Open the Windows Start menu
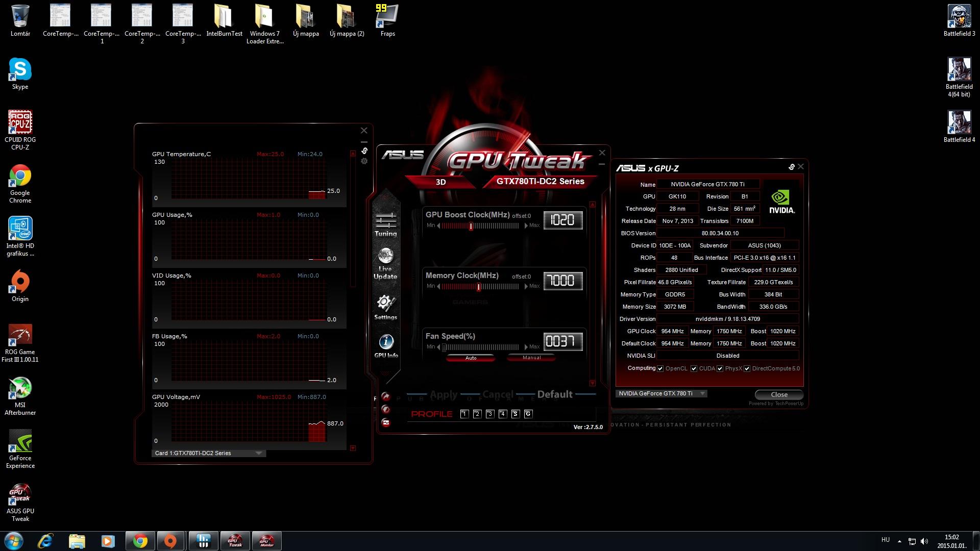Image resolution: width=980 pixels, height=551 pixels. [x=14, y=541]
